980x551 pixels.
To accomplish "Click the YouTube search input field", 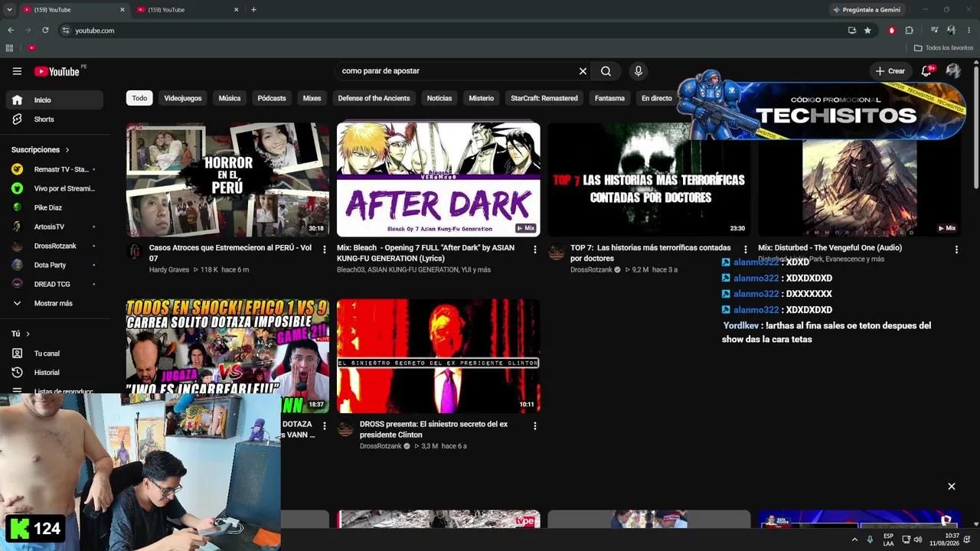I will [x=456, y=71].
